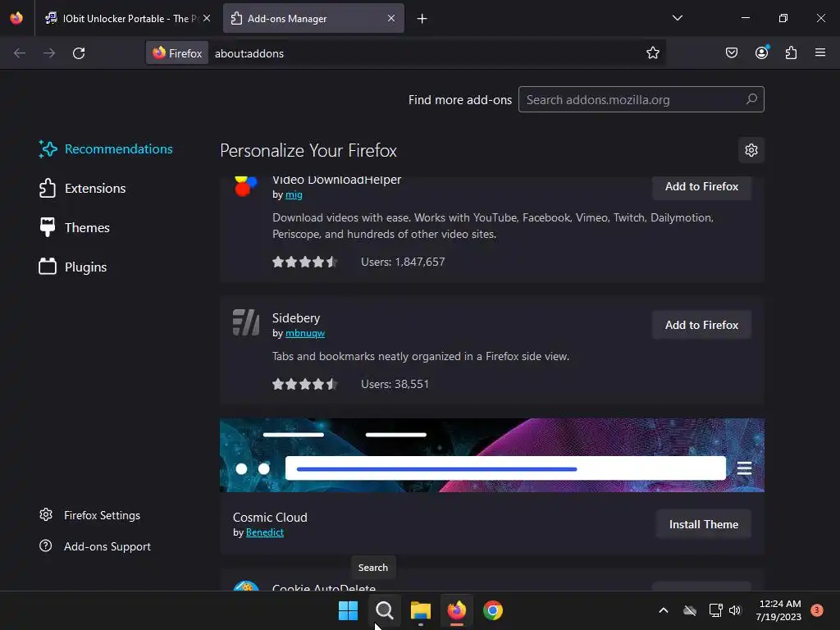Click the Firefox taskbar icon
The height and width of the screenshot is (630, 840).
[456, 610]
